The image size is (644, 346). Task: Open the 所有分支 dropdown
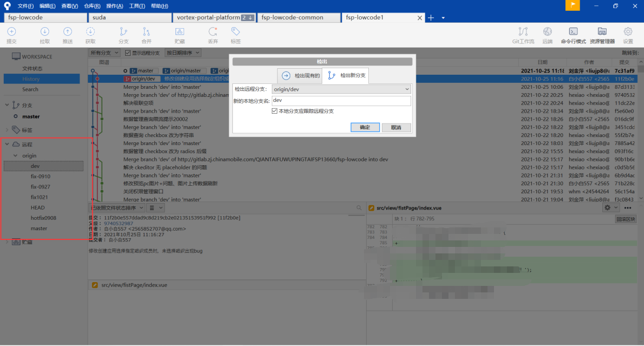[105, 53]
